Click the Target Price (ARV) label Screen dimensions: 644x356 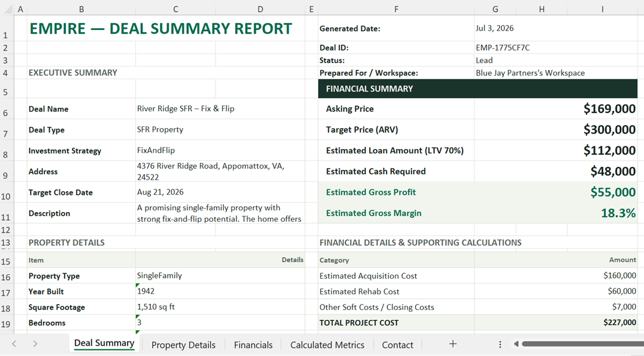[x=362, y=129]
